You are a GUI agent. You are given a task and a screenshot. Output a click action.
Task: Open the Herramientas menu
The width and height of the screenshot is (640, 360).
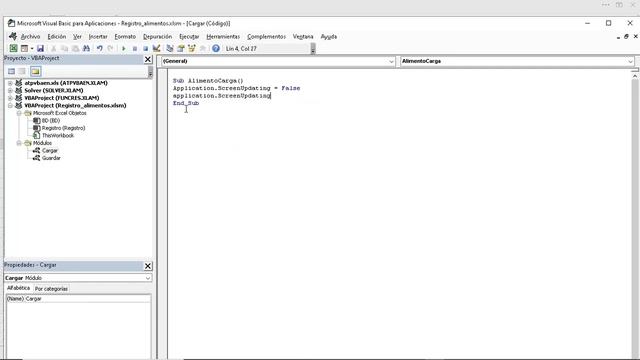(x=223, y=37)
